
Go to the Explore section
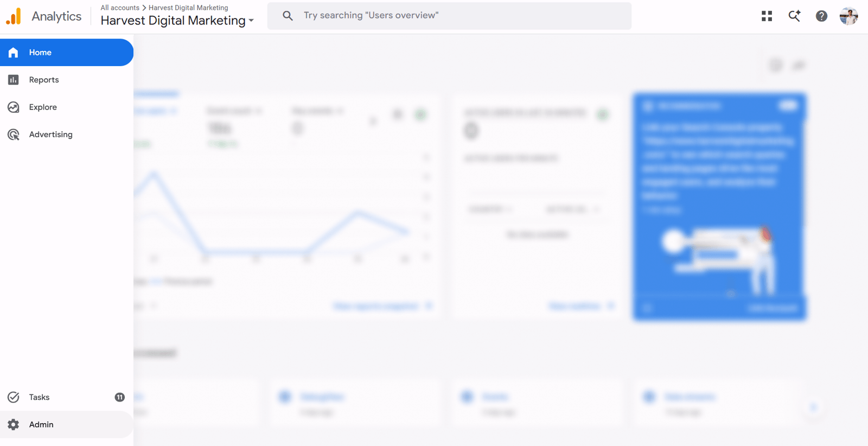67,107
